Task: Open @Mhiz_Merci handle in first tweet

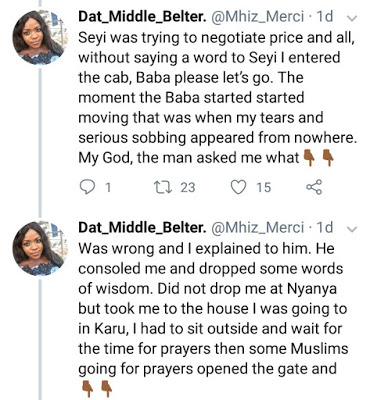Action: pyautogui.click(x=258, y=17)
